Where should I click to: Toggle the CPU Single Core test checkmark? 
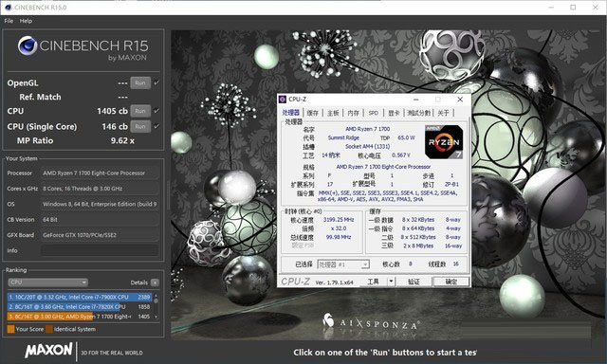(156, 126)
